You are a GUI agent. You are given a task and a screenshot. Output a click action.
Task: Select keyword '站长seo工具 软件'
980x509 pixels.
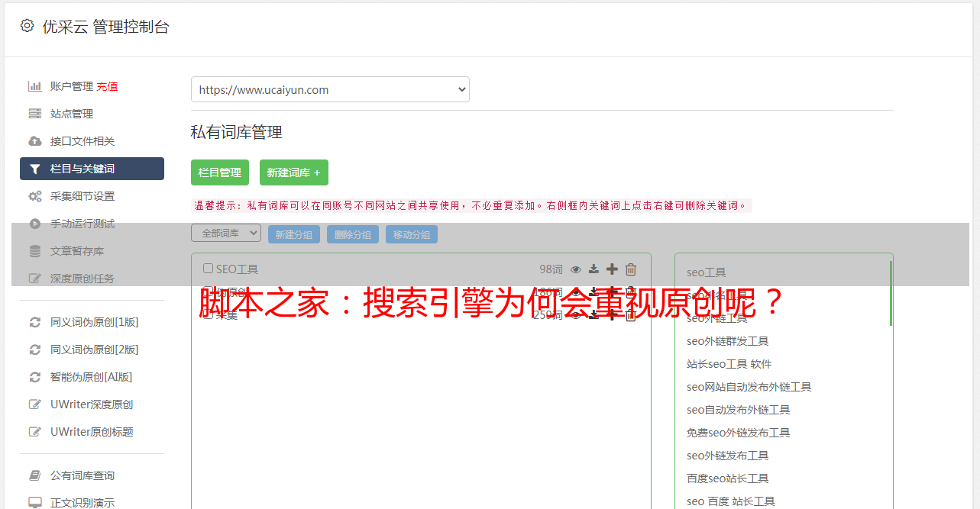(x=729, y=364)
